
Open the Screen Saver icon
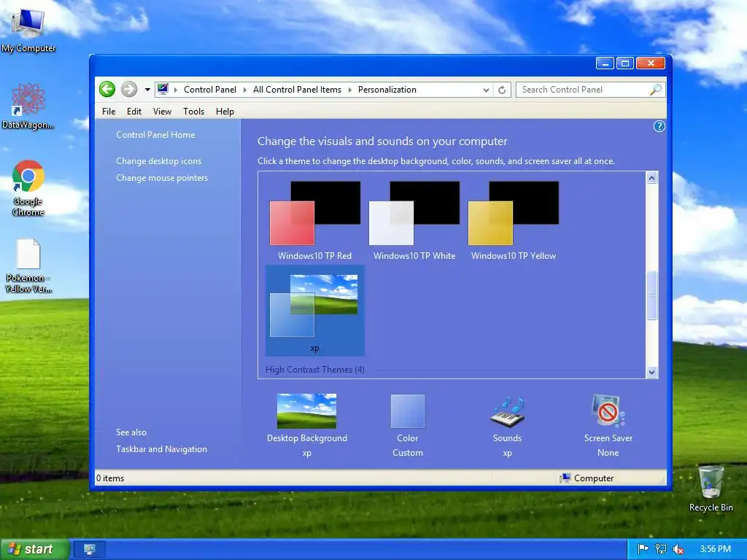pos(608,411)
